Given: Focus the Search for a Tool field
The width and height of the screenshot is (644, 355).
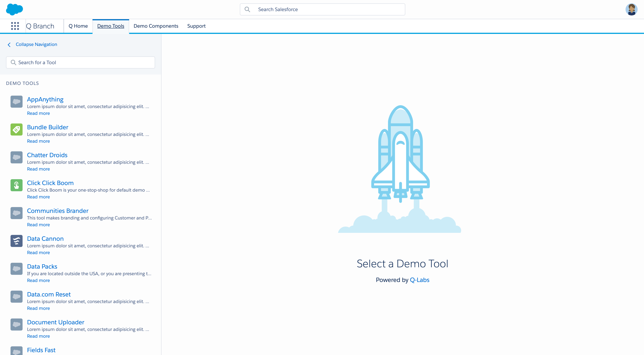Looking at the screenshot, I should click(x=80, y=62).
